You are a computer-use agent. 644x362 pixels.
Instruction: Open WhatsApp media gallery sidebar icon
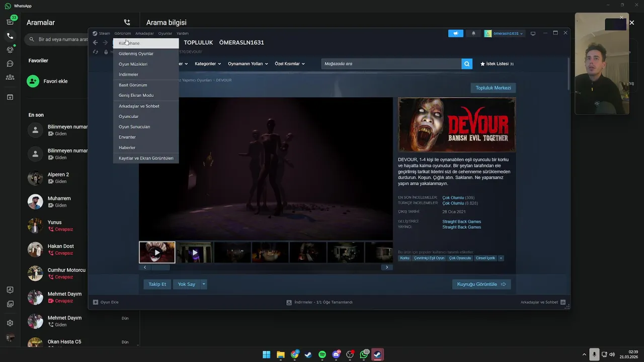click(10, 304)
